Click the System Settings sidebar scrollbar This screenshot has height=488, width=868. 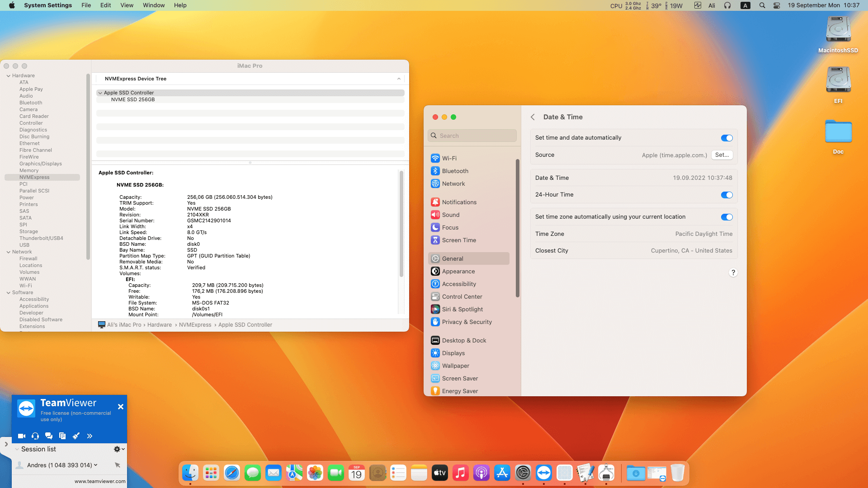click(518, 228)
